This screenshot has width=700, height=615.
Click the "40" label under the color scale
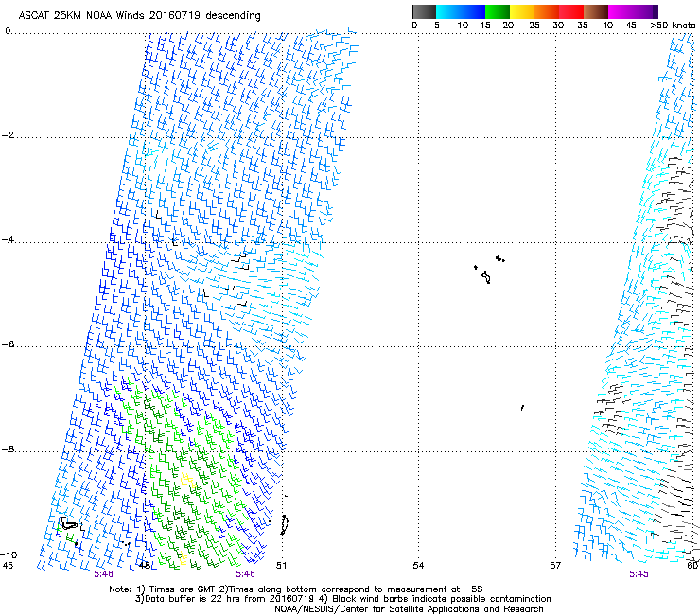pyautogui.click(x=607, y=26)
